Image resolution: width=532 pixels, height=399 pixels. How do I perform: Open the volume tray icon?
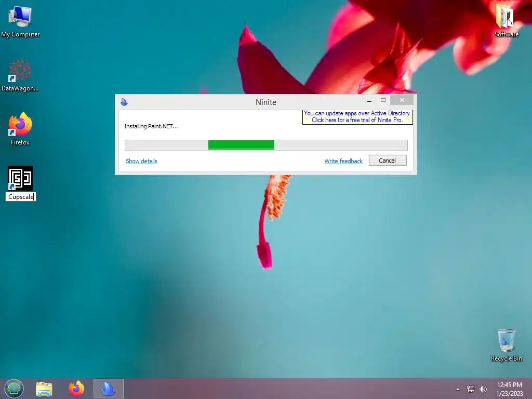point(483,389)
